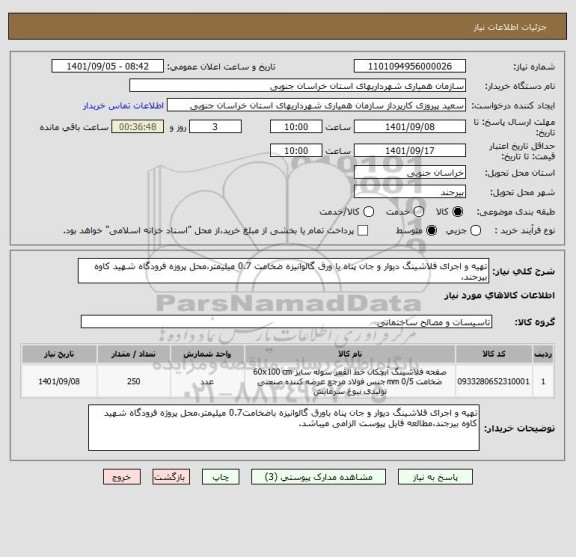Click the شرح کلی نیاز description box
This screenshot has width=576, height=557.
(283, 271)
